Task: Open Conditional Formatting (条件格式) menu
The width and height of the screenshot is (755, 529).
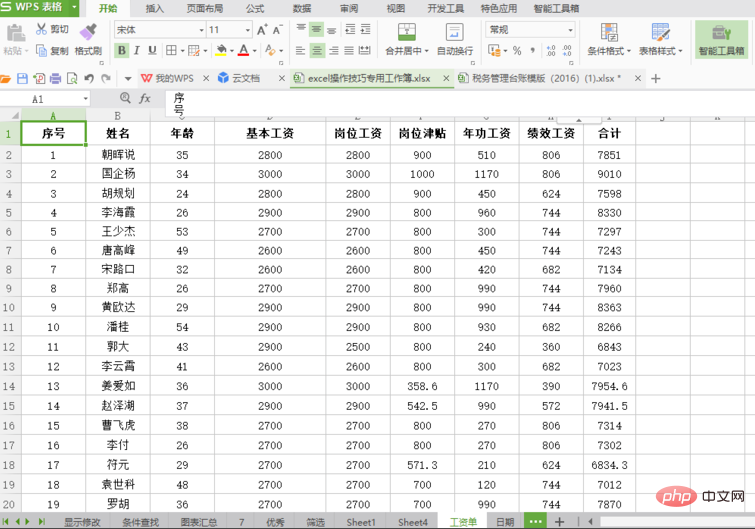Action: point(609,39)
